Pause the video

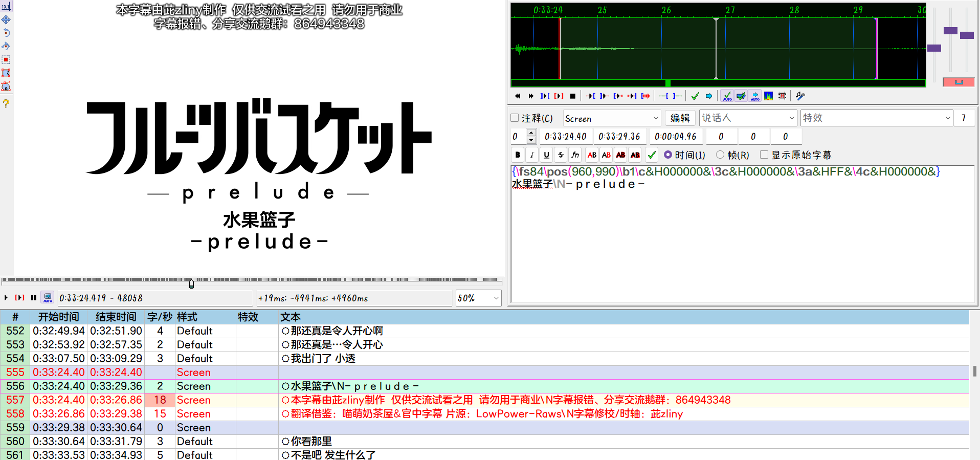pos(34,297)
